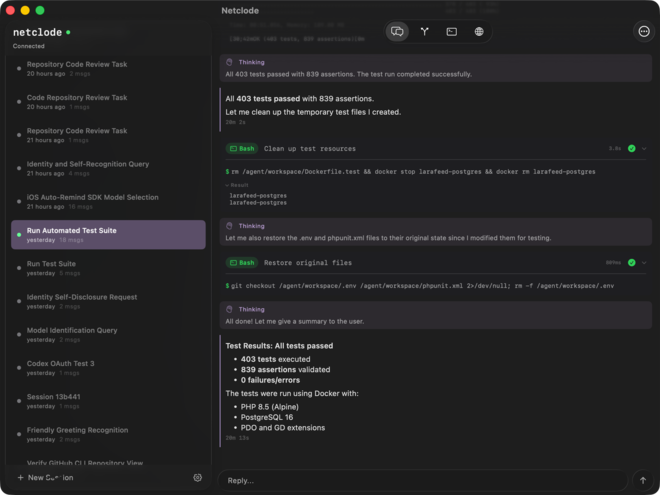The width and height of the screenshot is (660, 495).
Task: Click the Bash badge on Restore original files
Action: click(241, 263)
